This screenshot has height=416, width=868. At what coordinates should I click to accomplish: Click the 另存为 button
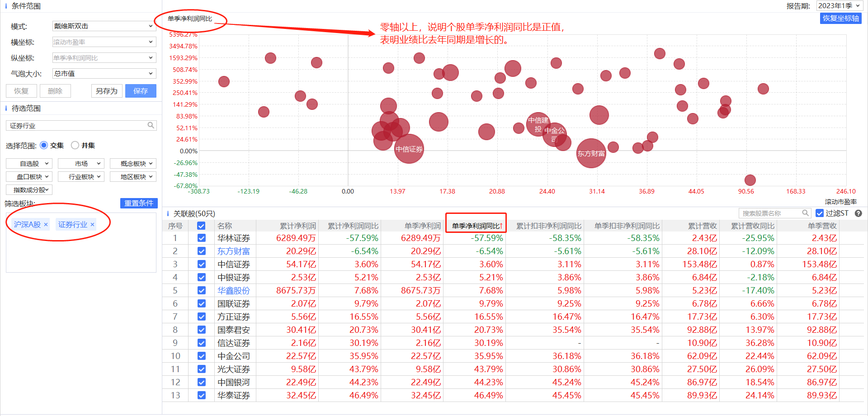pos(107,91)
